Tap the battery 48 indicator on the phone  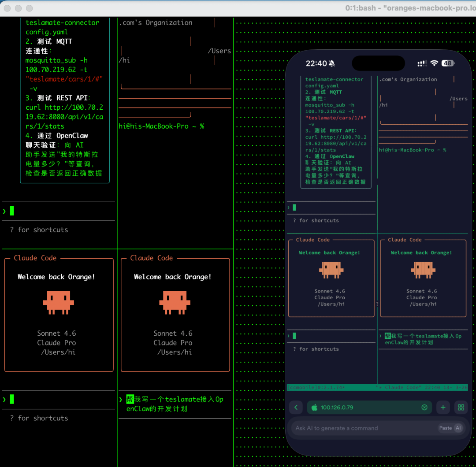[x=448, y=63]
